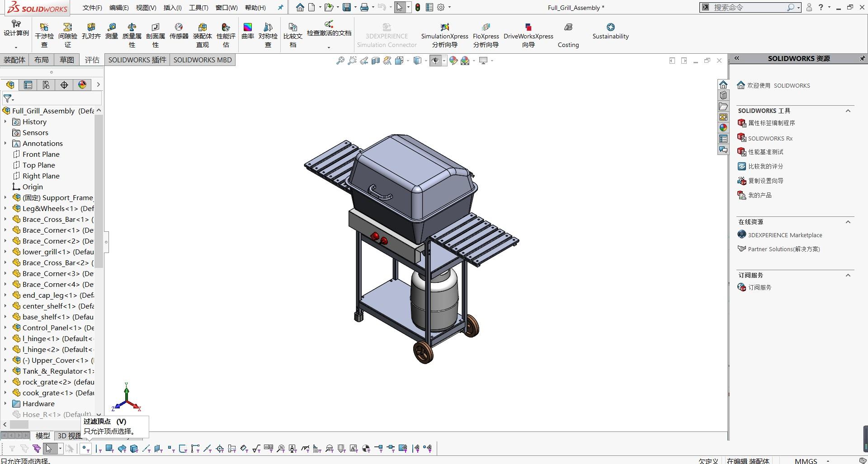Viewport: 868px width, 464px height.
Task: Switch to the ConfigurationManager tab icon
Action: point(46,85)
